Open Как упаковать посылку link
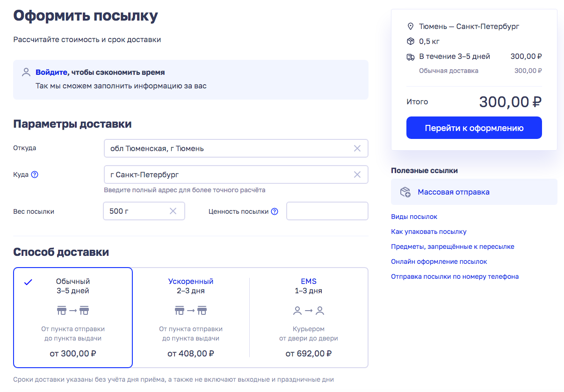Viewport: 564px width, 392px height. (x=428, y=232)
